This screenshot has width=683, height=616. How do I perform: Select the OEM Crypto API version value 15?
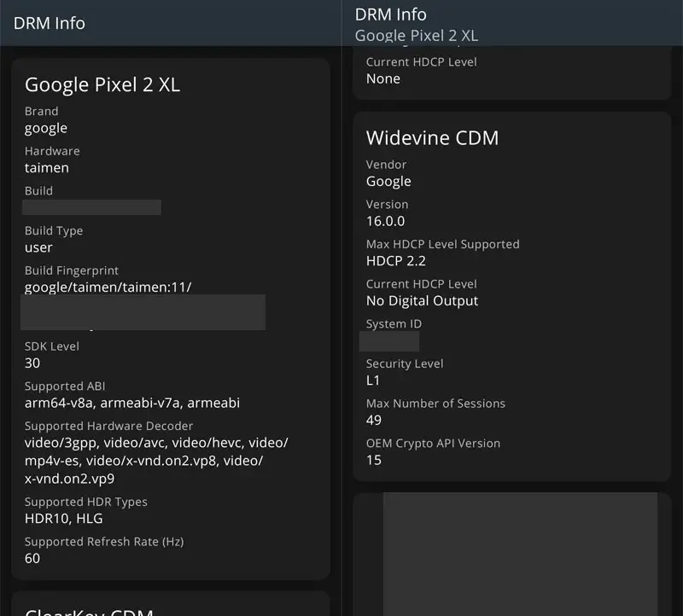[374, 460]
